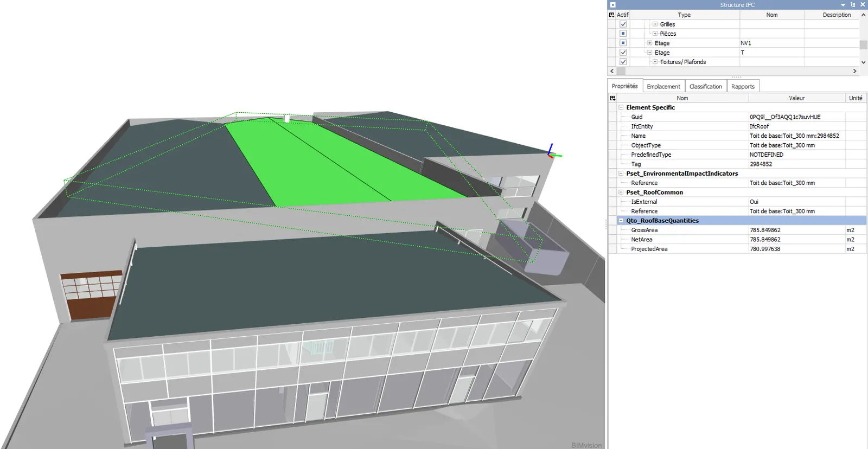Open column chooser icon beside Actif header
The width and height of the screenshot is (868, 449).
click(x=612, y=15)
